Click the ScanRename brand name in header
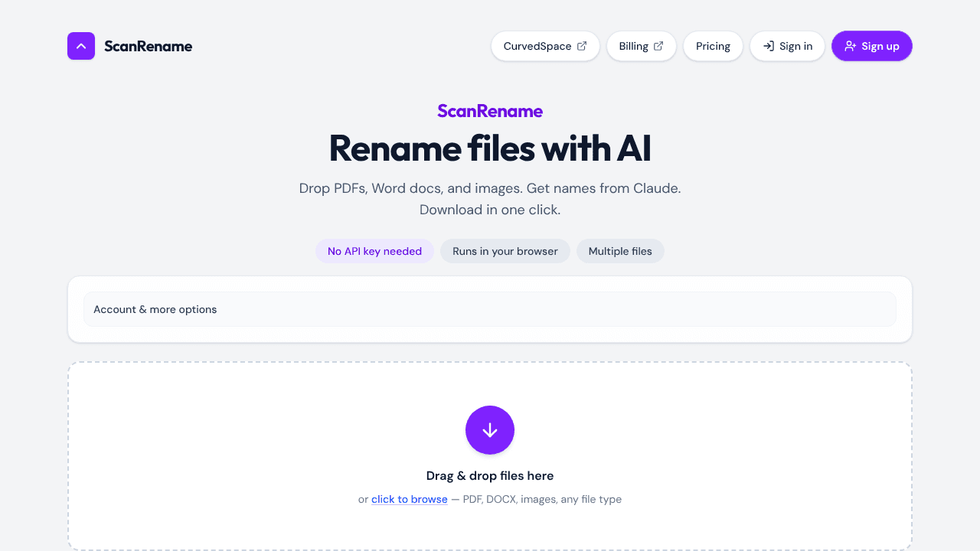980x551 pixels. point(148,46)
